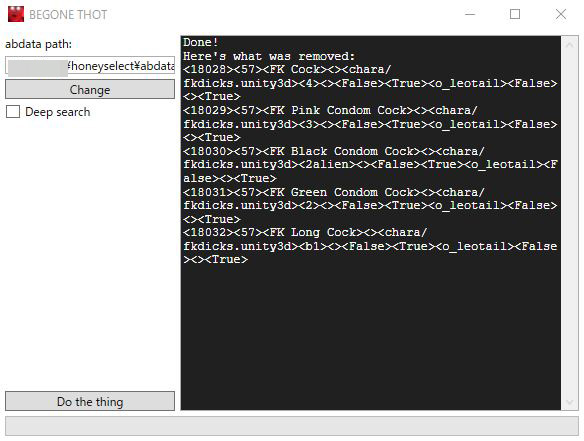The image size is (584, 441).
Task: Click the empty progress bar at bottom
Action: (x=292, y=426)
